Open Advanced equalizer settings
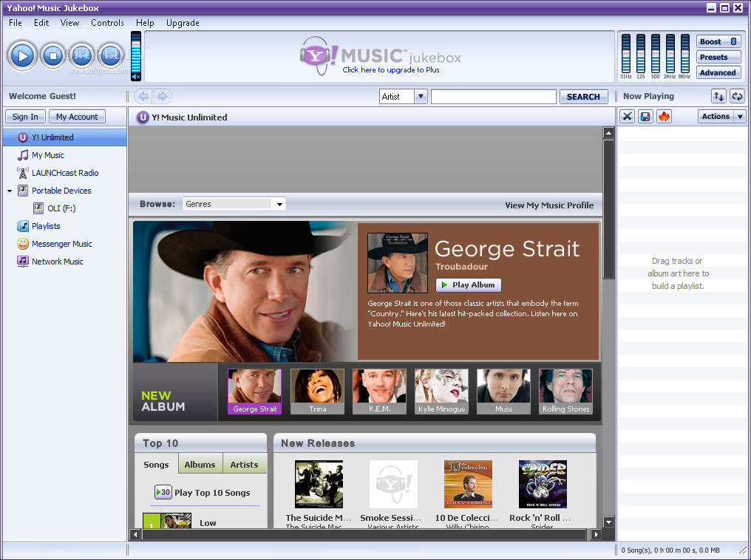The width and height of the screenshot is (751, 560). (718, 72)
